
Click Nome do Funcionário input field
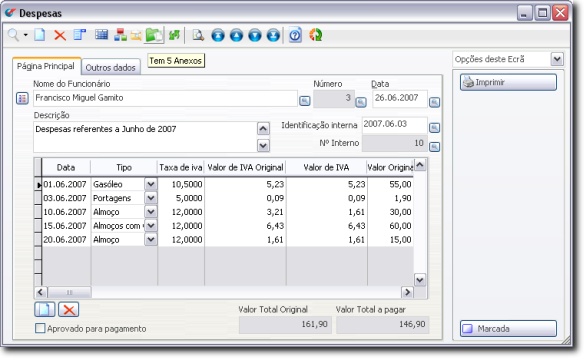[165, 98]
